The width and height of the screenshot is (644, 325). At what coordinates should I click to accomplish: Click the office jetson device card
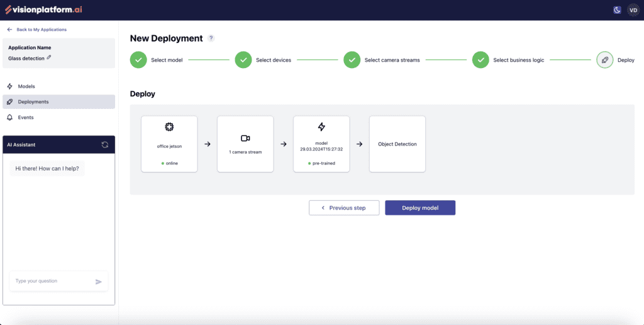169,144
